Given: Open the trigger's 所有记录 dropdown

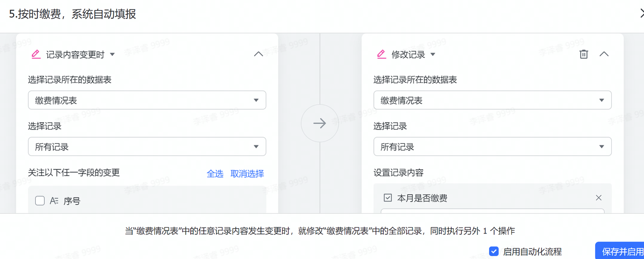Looking at the screenshot, I should (147, 147).
